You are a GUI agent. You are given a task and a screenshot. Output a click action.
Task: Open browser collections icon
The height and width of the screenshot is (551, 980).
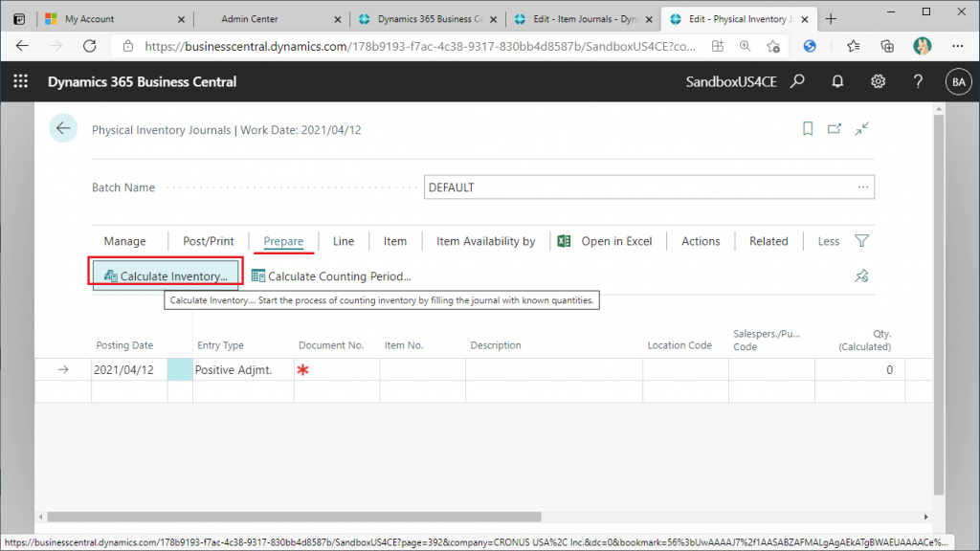point(887,46)
